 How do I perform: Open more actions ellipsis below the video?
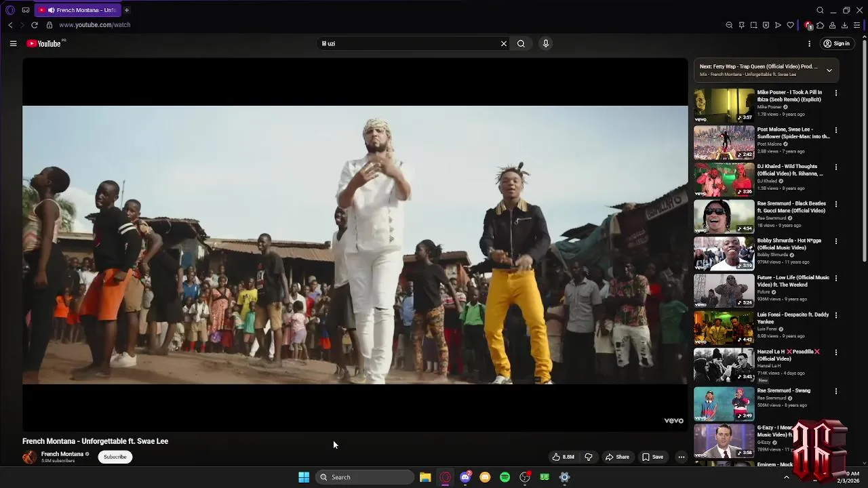pyautogui.click(x=682, y=457)
